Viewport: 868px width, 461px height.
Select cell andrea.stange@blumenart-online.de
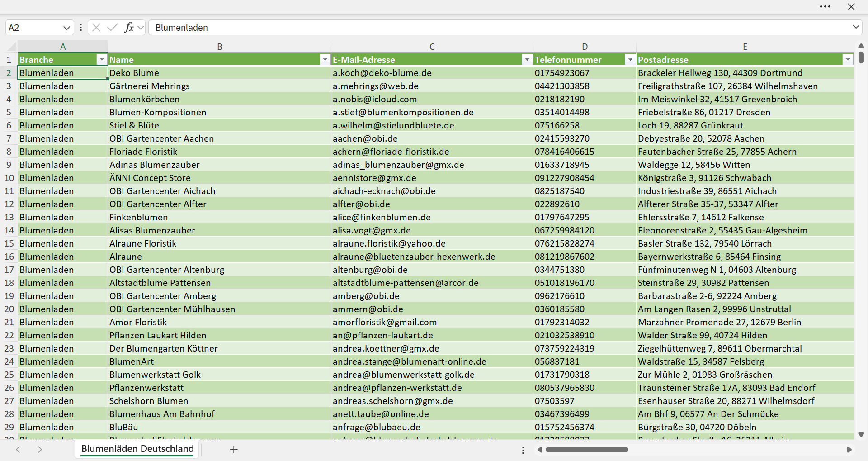pyautogui.click(x=432, y=361)
